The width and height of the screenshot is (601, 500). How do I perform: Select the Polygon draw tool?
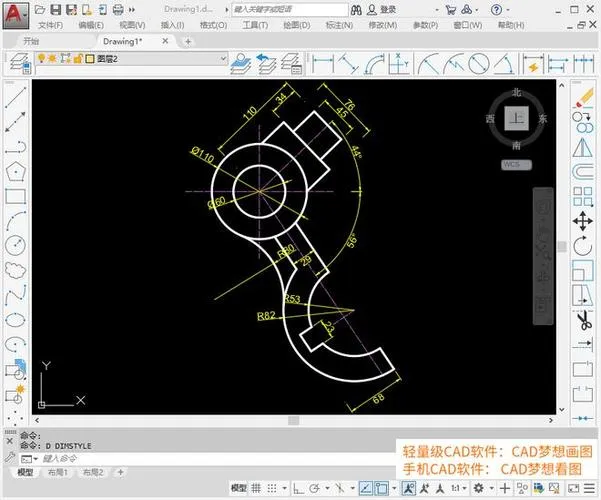point(15,171)
